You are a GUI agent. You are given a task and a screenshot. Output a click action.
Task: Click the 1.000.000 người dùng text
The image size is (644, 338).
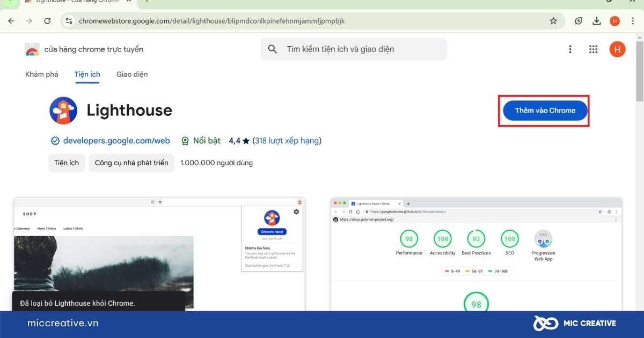point(217,163)
